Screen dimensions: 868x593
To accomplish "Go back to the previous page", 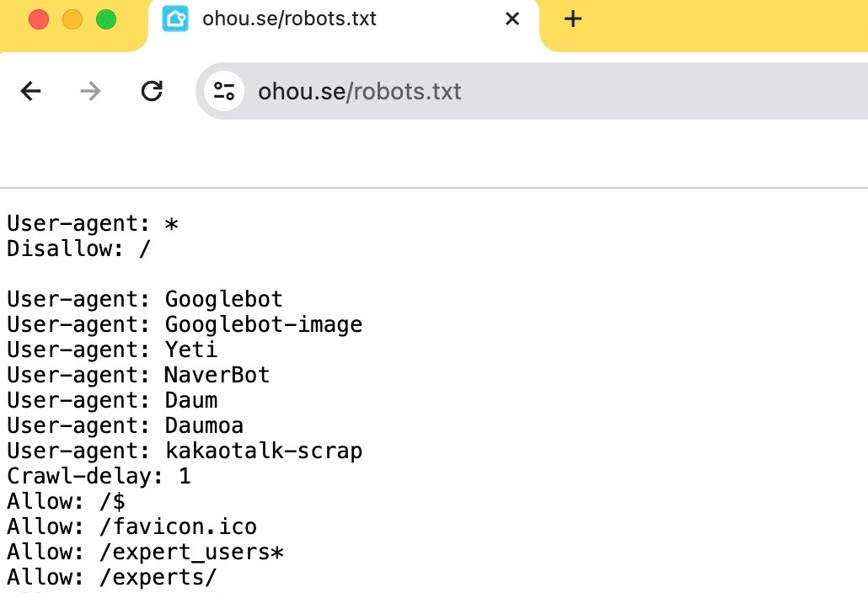I will [31, 91].
